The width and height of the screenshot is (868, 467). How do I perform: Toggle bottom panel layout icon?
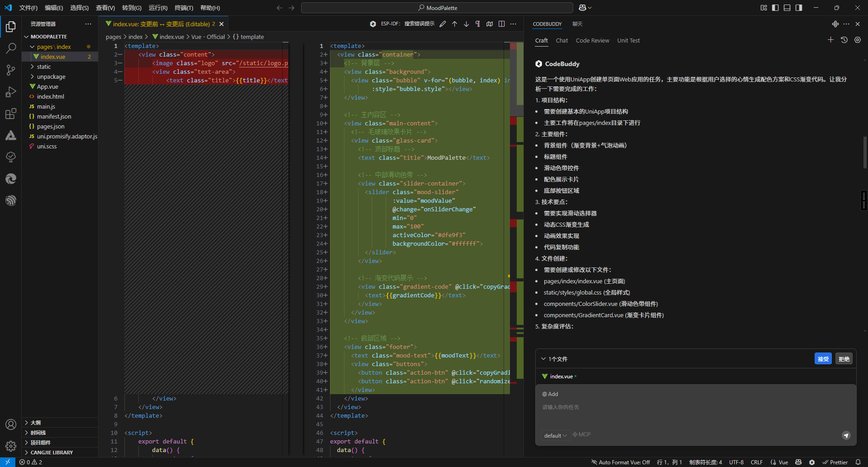[787, 8]
